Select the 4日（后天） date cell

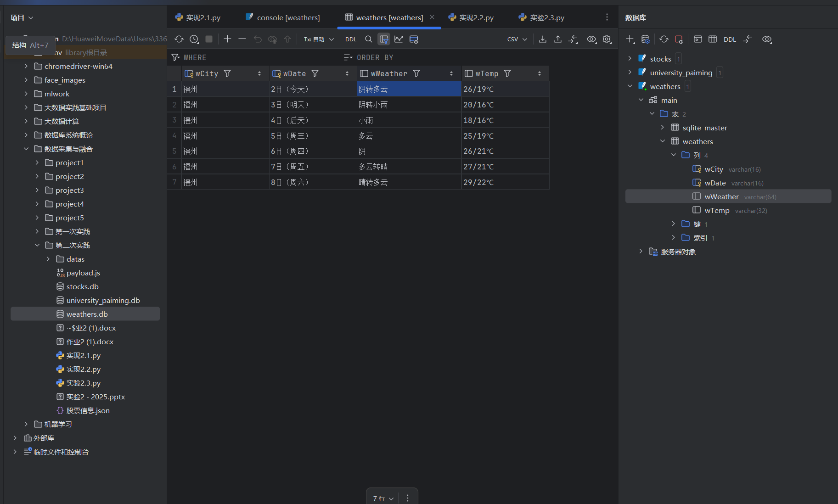pos(313,120)
